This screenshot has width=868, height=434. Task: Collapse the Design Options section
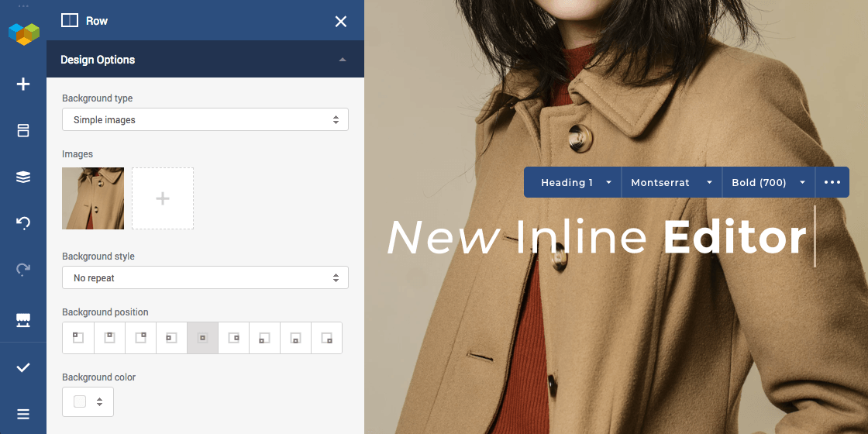coord(343,60)
